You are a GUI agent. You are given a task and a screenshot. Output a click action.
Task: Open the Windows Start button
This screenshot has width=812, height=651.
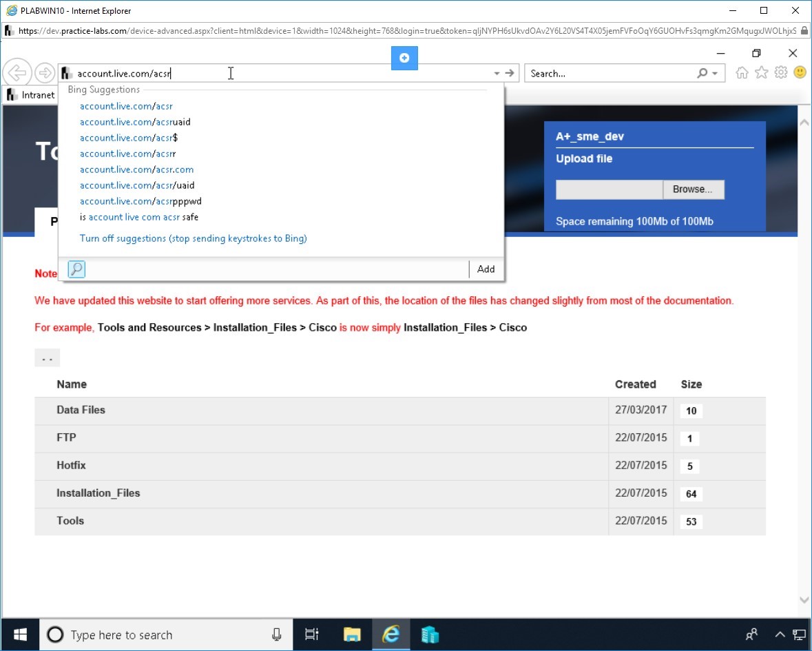point(20,634)
